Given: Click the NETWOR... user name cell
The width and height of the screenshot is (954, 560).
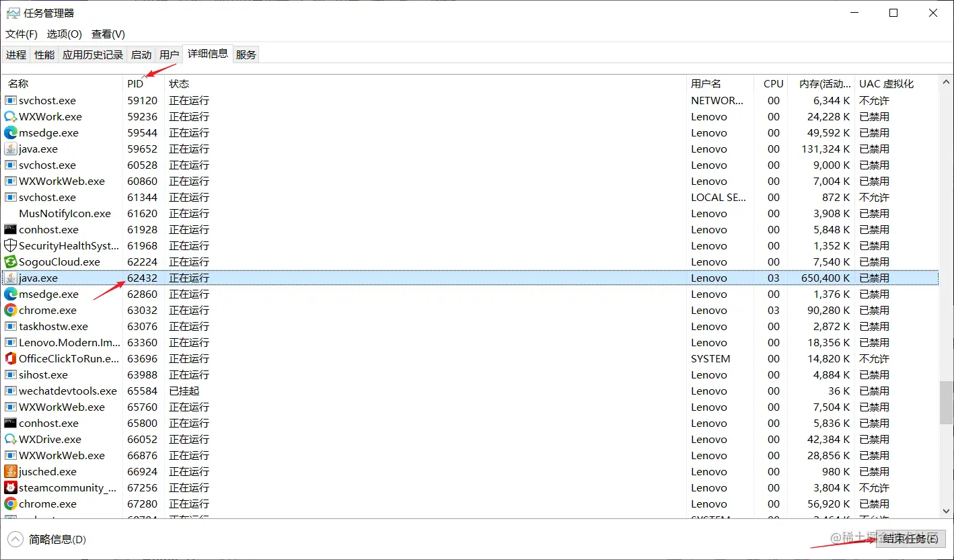Looking at the screenshot, I should pyautogui.click(x=717, y=100).
